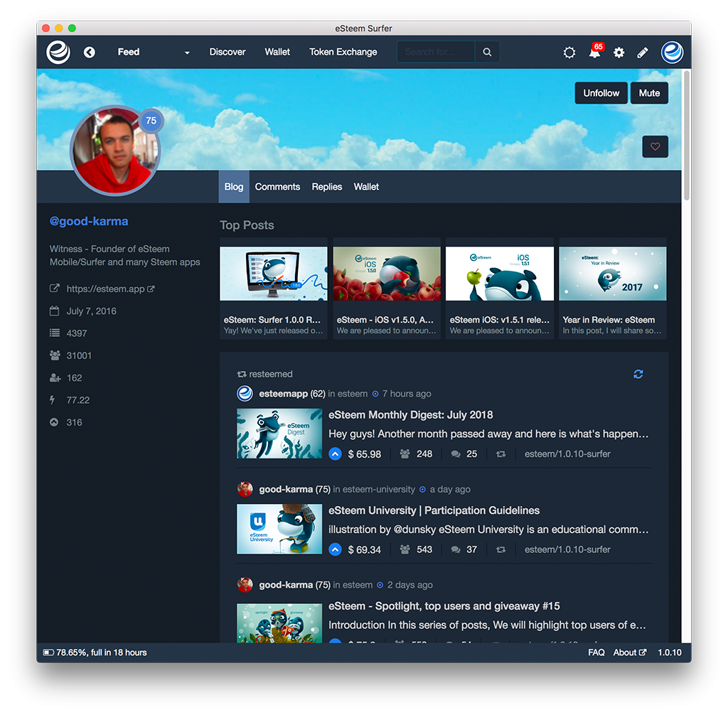Open top post Year in Review: eSteem
The image size is (728, 715).
click(x=612, y=289)
